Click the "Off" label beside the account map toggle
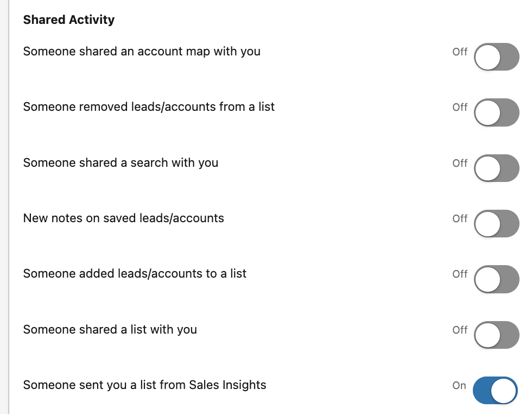This screenshot has width=532, height=414. coord(460,52)
